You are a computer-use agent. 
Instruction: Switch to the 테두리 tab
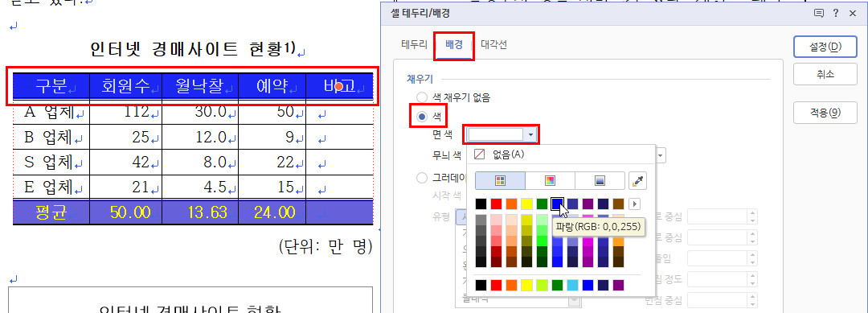pyautogui.click(x=414, y=45)
